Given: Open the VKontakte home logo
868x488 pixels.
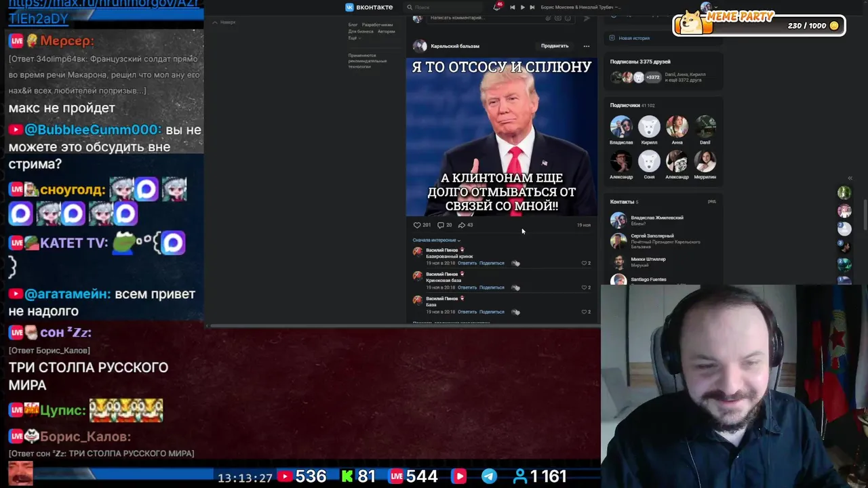Looking at the screenshot, I should (369, 7).
